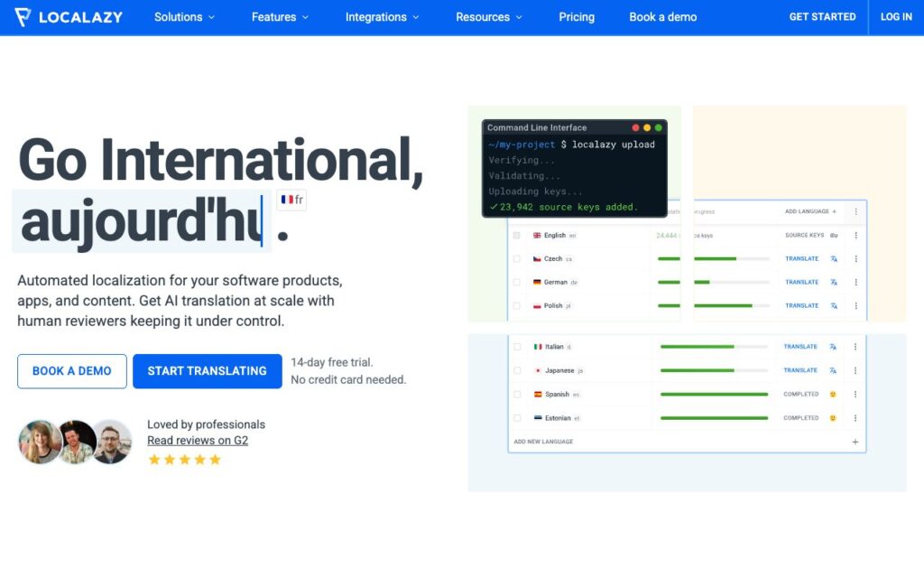
Task: Click the reviewer avatars beside Loved by professionals
Action: [75, 442]
